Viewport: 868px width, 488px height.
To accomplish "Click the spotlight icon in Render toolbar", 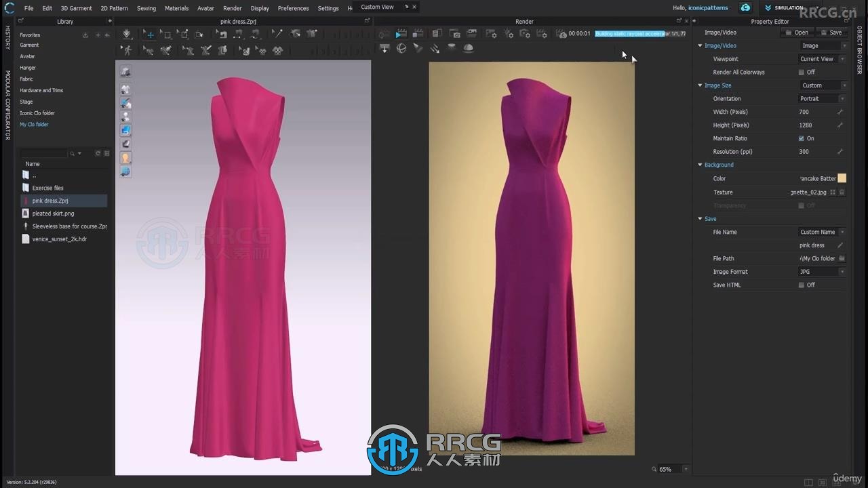I will coord(418,48).
